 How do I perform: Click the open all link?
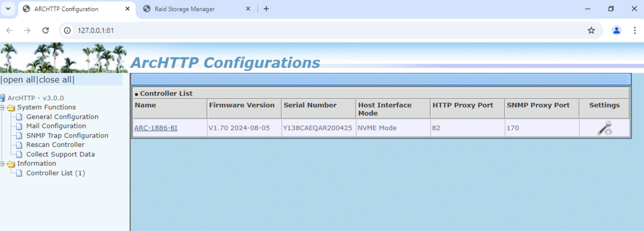[19, 80]
